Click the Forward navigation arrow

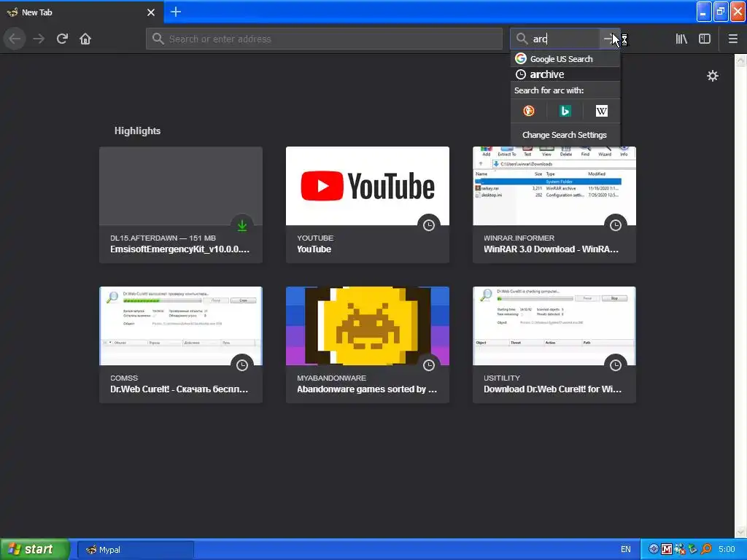39,39
